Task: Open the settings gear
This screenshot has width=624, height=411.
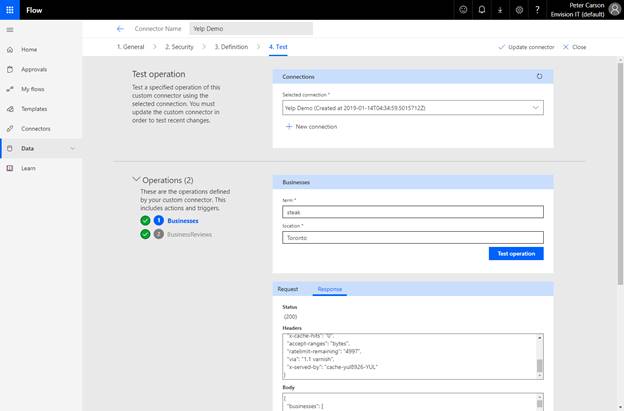Action: tap(519, 10)
